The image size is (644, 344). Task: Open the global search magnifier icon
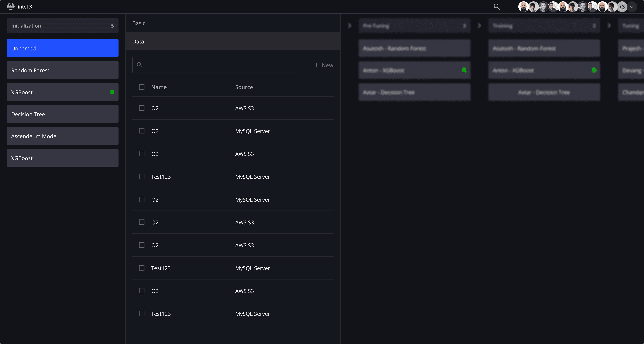pyautogui.click(x=497, y=7)
